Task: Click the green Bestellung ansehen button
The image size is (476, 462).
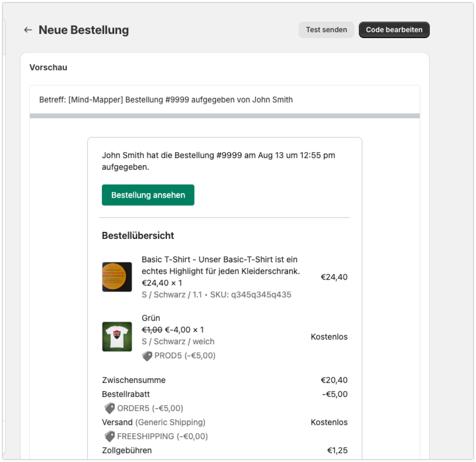Action: point(148,195)
